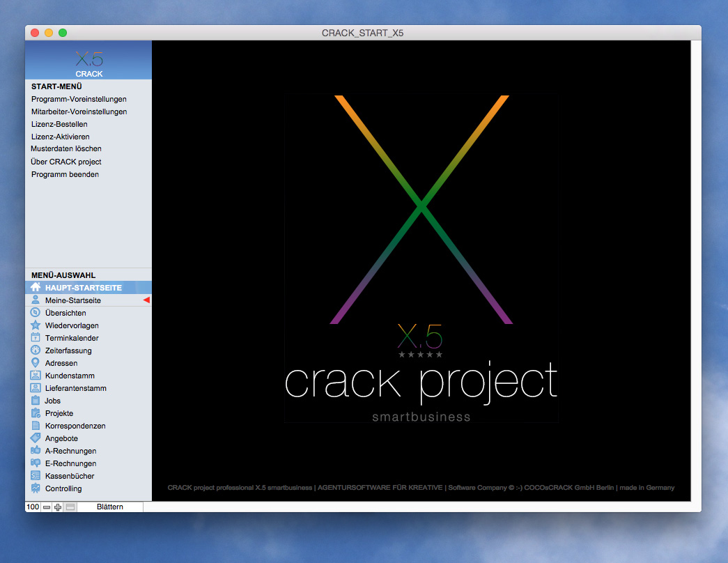Click the Übersichten compass icon
This screenshot has height=563, width=728.
(x=36, y=313)
